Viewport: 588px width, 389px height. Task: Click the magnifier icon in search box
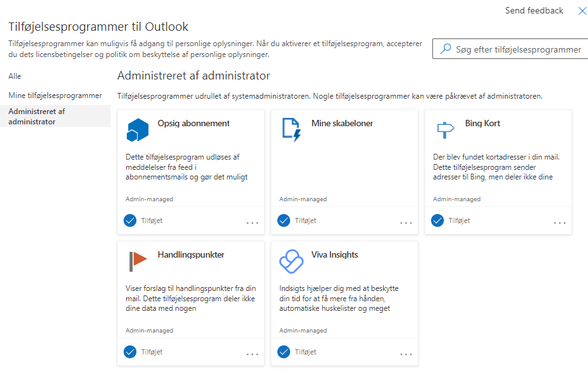pyautogui.click(x=446, y=49)
